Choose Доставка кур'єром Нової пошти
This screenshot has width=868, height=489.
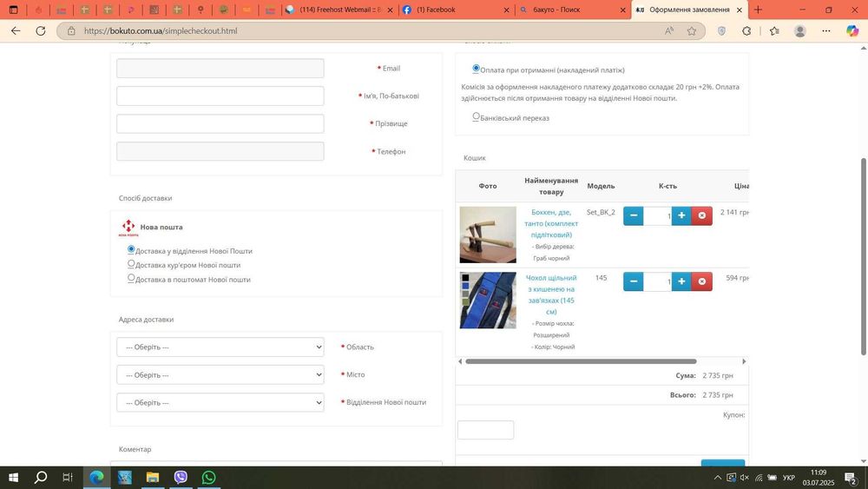131,263
